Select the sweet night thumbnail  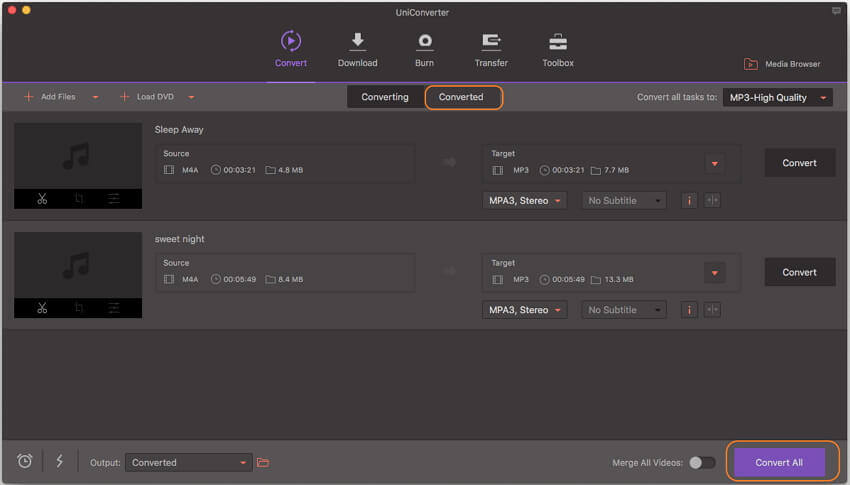[x=78, y=265]
